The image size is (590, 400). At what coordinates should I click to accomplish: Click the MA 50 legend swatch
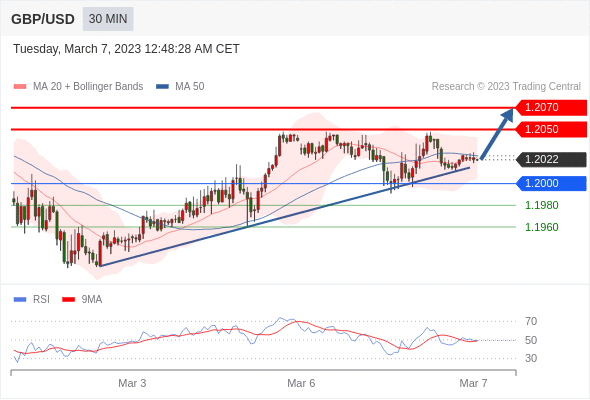click(x=162, y=87)
